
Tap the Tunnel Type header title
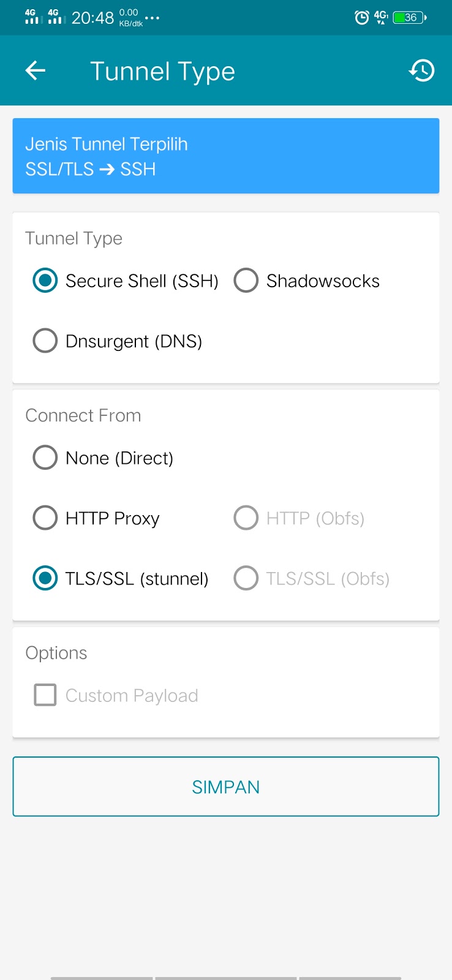[x=163, y=72]
